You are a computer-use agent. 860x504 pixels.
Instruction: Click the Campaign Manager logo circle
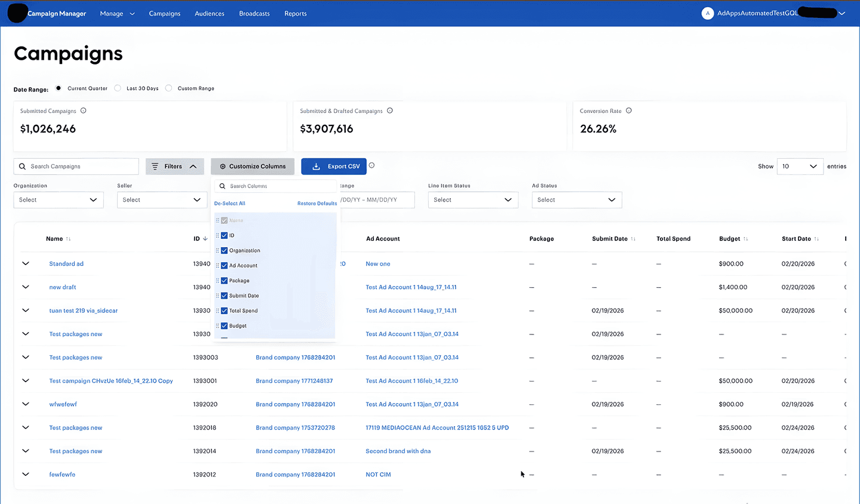pos(17,13)
